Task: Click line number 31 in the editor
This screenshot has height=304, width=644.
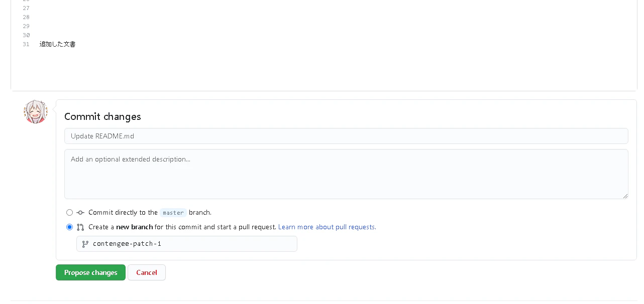Action: pos(26,44)
